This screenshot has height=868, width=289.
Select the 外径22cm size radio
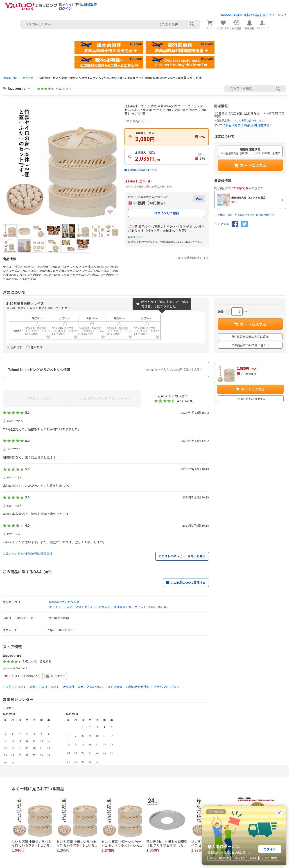click(65, 324)
